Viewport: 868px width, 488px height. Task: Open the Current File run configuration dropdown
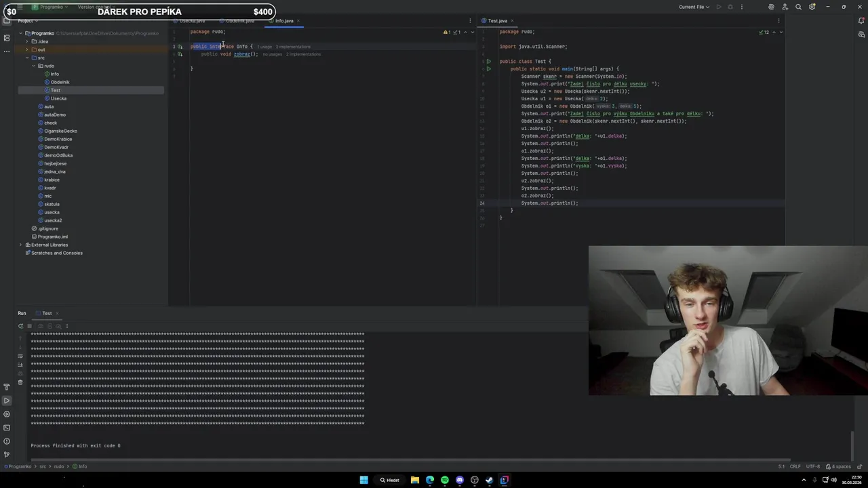(x=694, y=7)
